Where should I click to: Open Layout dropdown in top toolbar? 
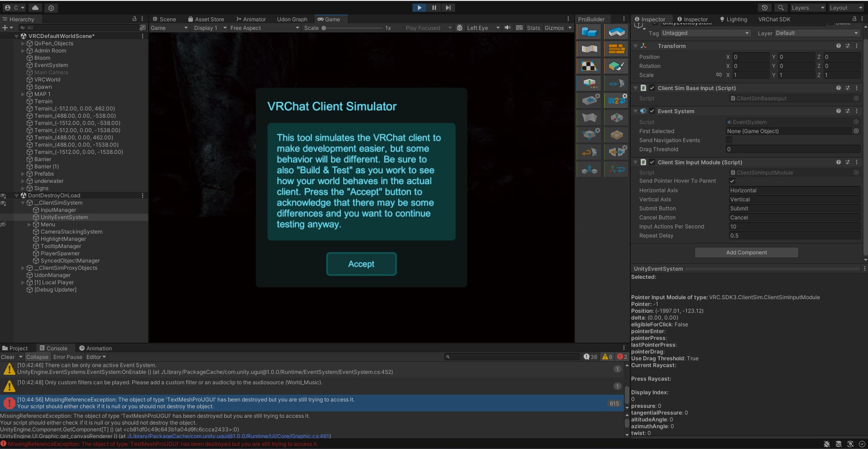click(x=846, y=8)
